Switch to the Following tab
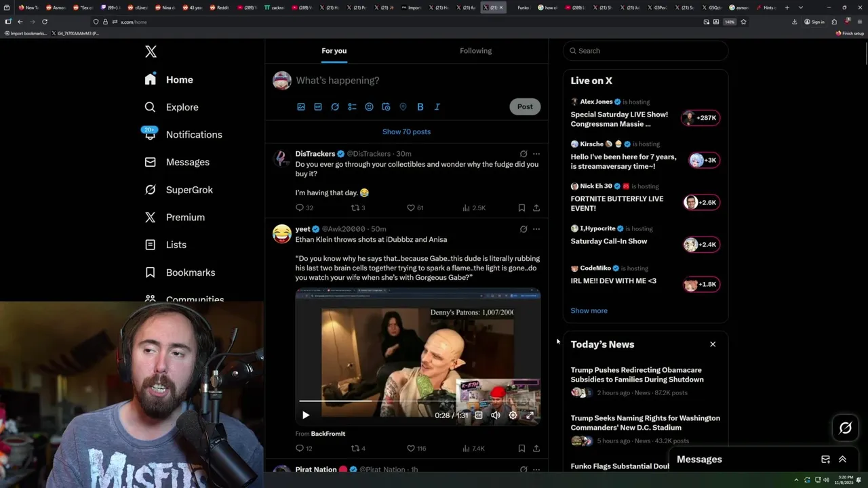 pos(475,51)
